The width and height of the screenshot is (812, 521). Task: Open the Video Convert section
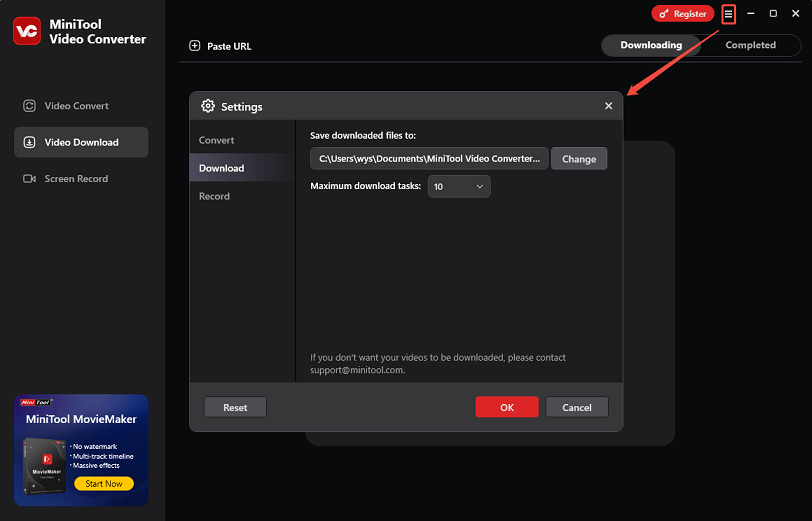coord(81,106)
